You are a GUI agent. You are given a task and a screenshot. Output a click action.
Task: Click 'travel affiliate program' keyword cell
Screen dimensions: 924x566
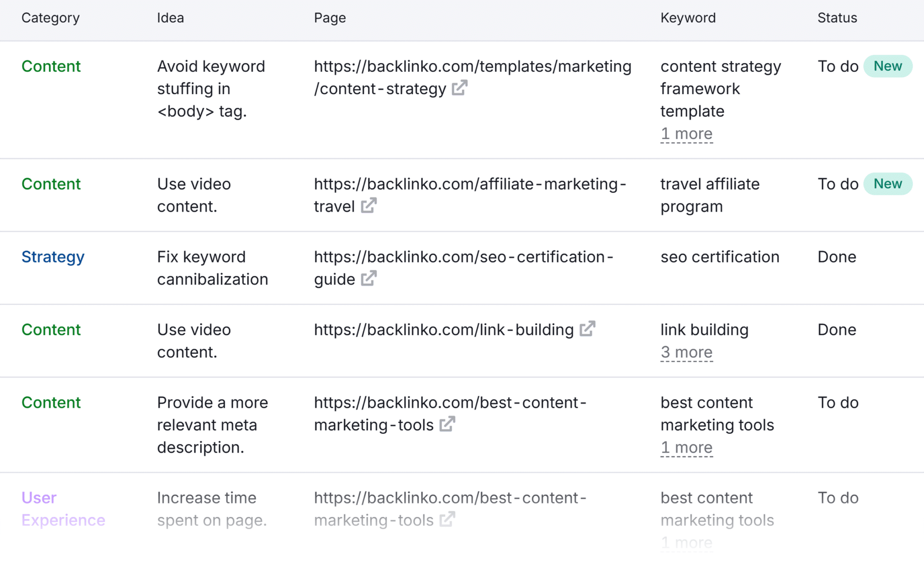[x=710, y=195]
